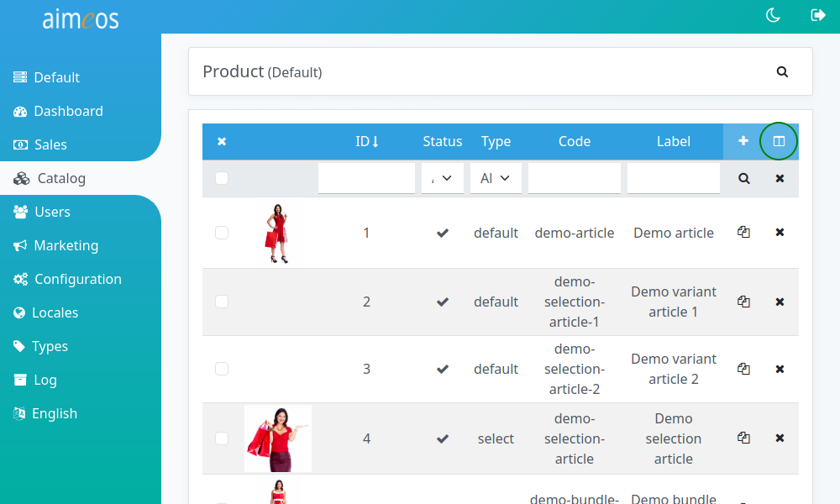
Task: Open Marketing in the sidebar
Action: [x=56, y=245]
